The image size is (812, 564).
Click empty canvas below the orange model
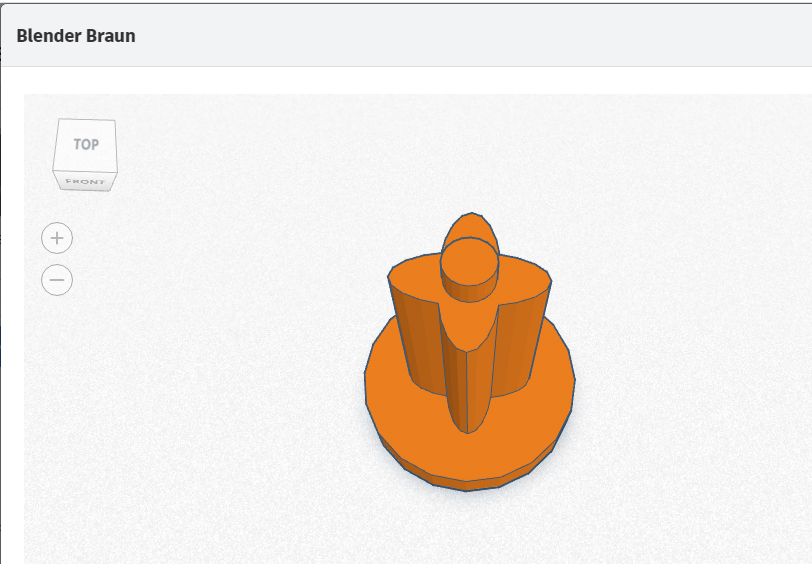click(x=466, y=531)
